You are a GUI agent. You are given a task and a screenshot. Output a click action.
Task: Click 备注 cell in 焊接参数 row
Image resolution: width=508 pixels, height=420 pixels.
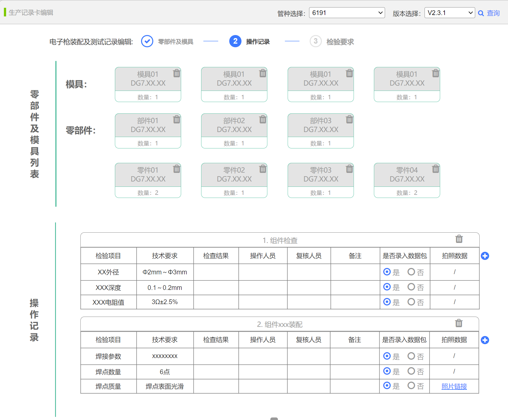click(x=354, y=356)
